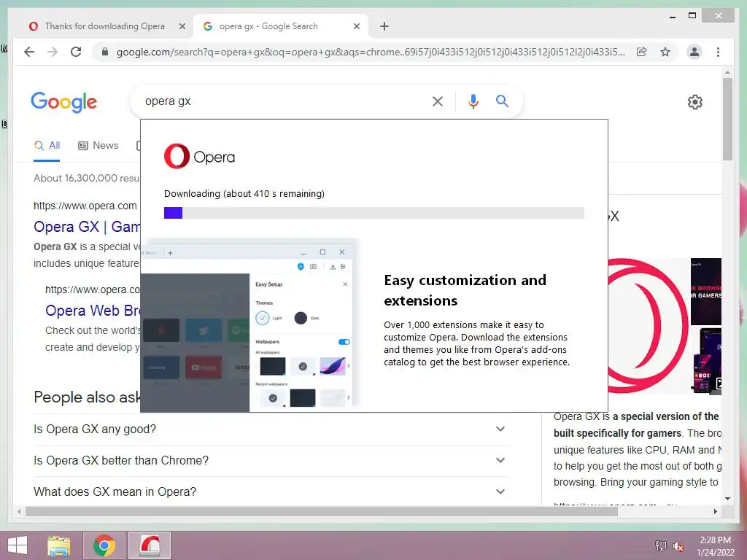Viewport: 747px width, 560px height.
Task: Click the Opera download progress bar
Action: [374, 213]
